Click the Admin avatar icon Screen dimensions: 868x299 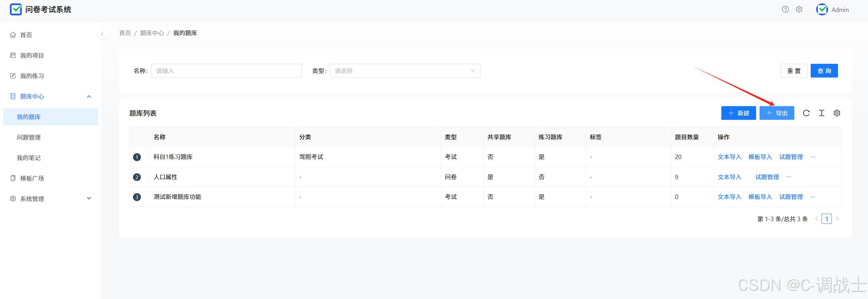coord(822,10)
